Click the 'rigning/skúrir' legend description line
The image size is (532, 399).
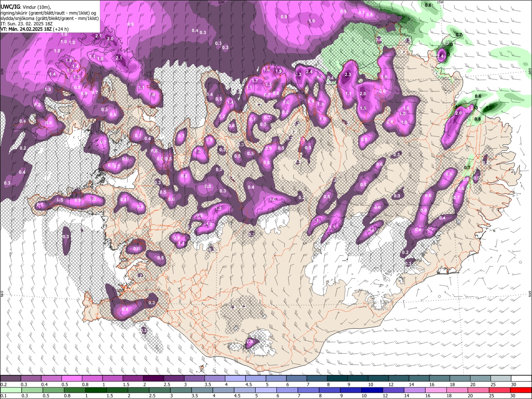pos(48,13)
